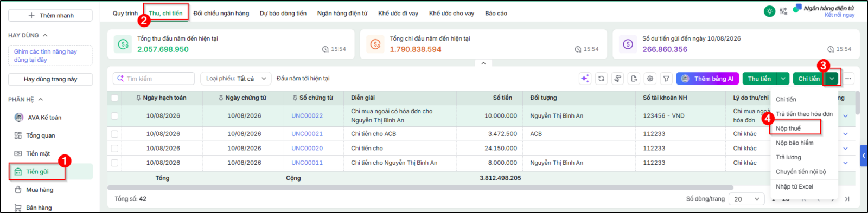Click the Thêm nhanh button

pyautogui.click(x=50, y=15)
